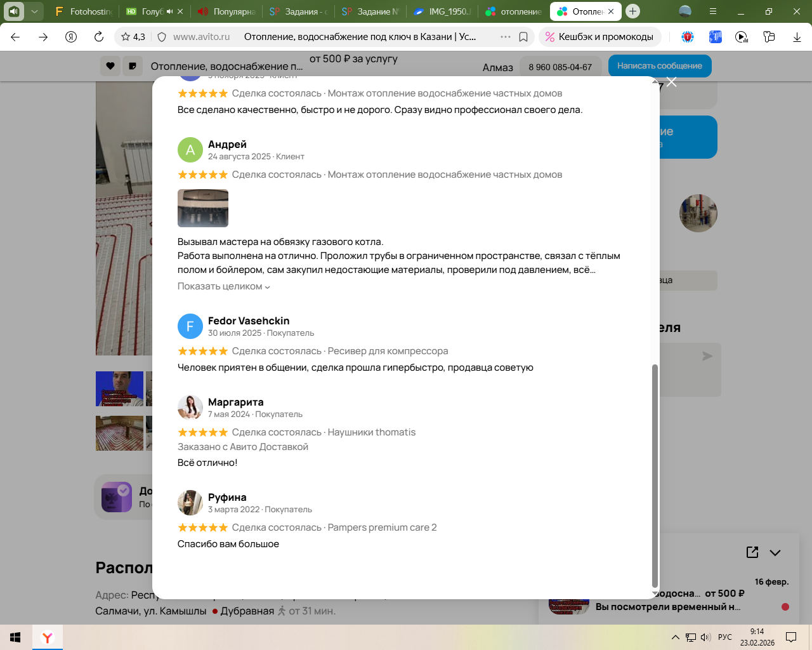This screenshot has height=650, width=812.
Task: Switch to the IMG_1950 tab
Action: (x=442, y=11)
